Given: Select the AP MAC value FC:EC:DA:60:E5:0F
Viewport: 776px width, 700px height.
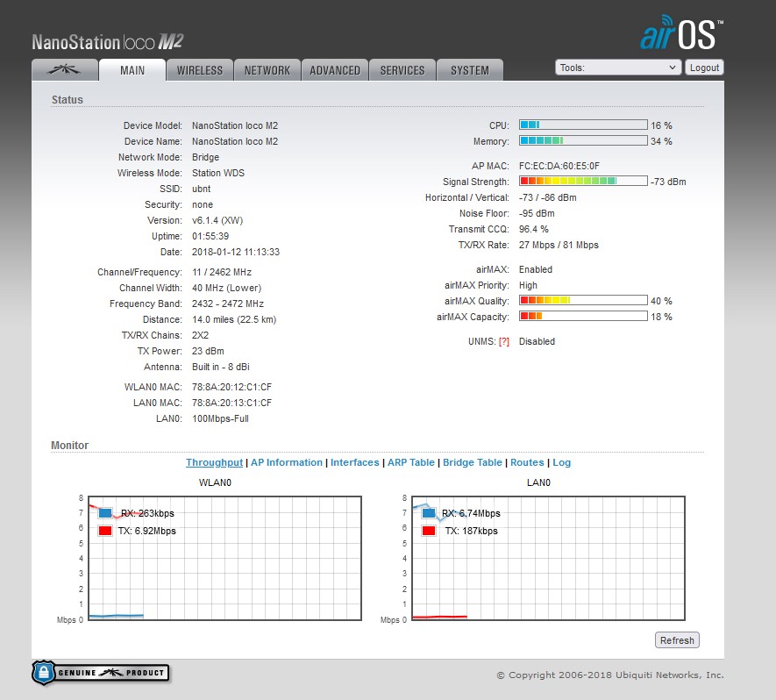Looking at the screenshot, I should (x=559, y=166).
